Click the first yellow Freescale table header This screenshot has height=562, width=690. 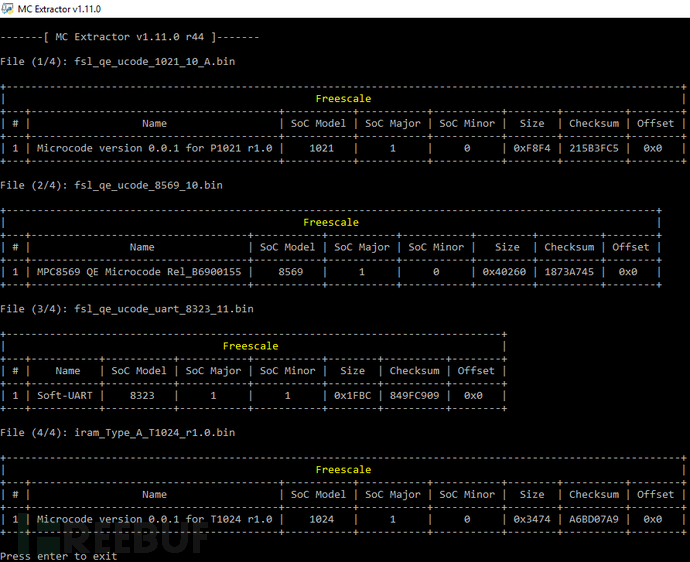pos(343,99)
